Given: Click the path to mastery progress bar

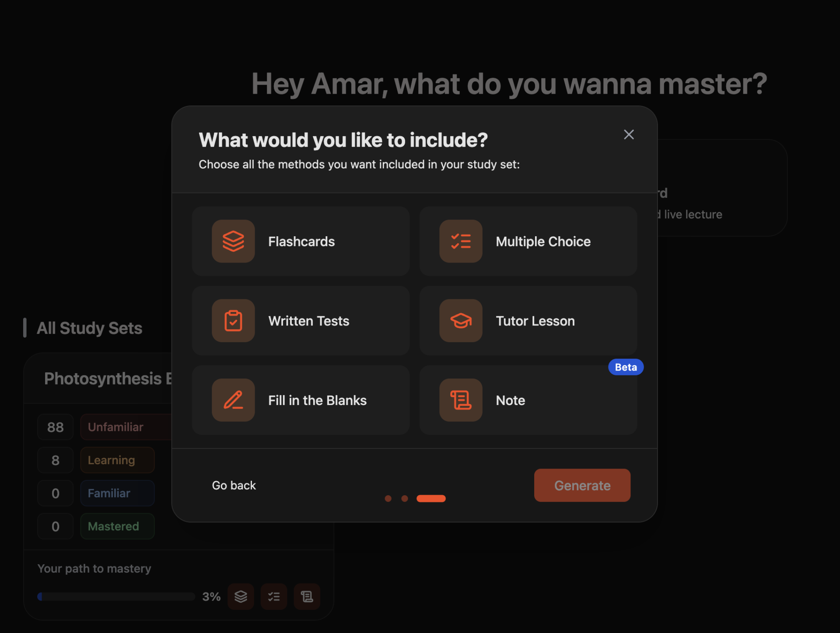Looking at the screenshot, I should (x=116, y=596).
